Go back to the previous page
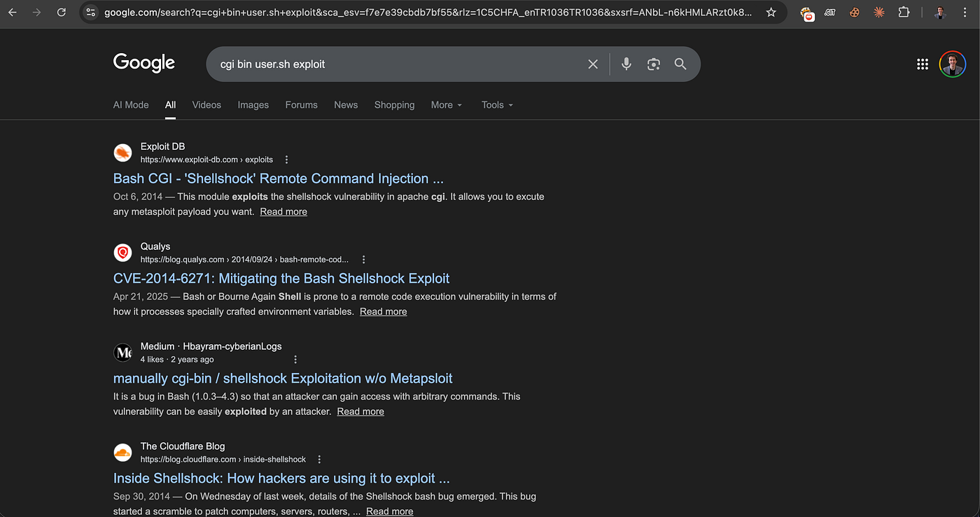 click(13, 13)
